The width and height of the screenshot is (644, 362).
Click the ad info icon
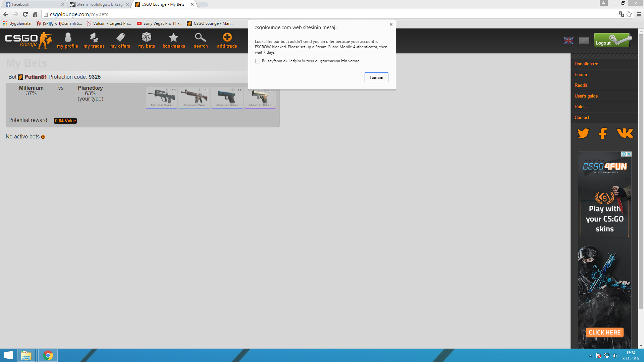click(624, 154)
